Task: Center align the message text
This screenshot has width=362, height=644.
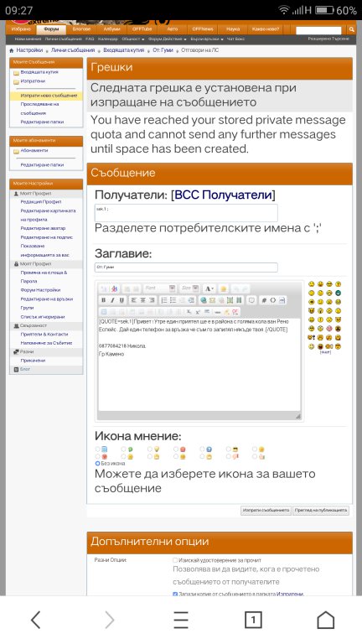Action: pos(142,300)
